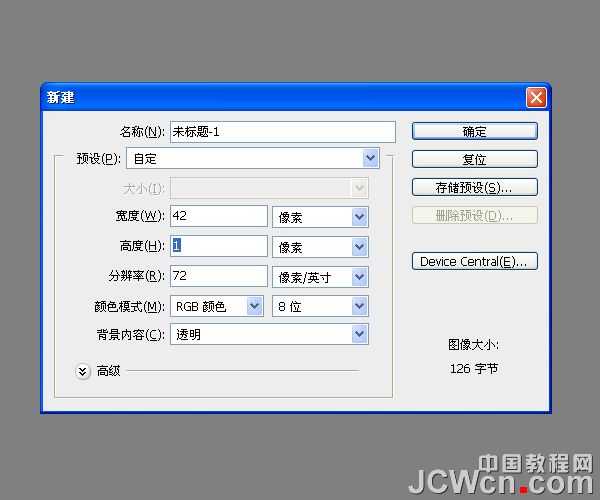This screenshot has height=500, width=600.
Task: Open the 像素/英寸 resolution unit dropdown
Action: pyautogui.click(x=320, y=277)
